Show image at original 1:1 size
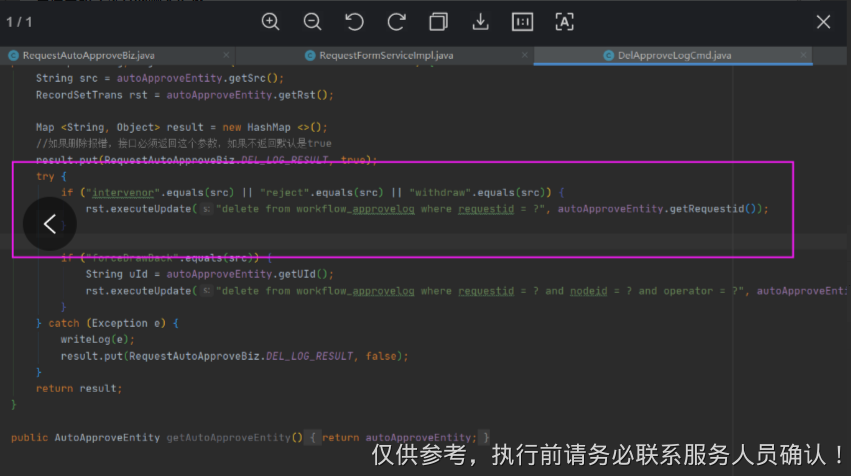 click(522, 22)
